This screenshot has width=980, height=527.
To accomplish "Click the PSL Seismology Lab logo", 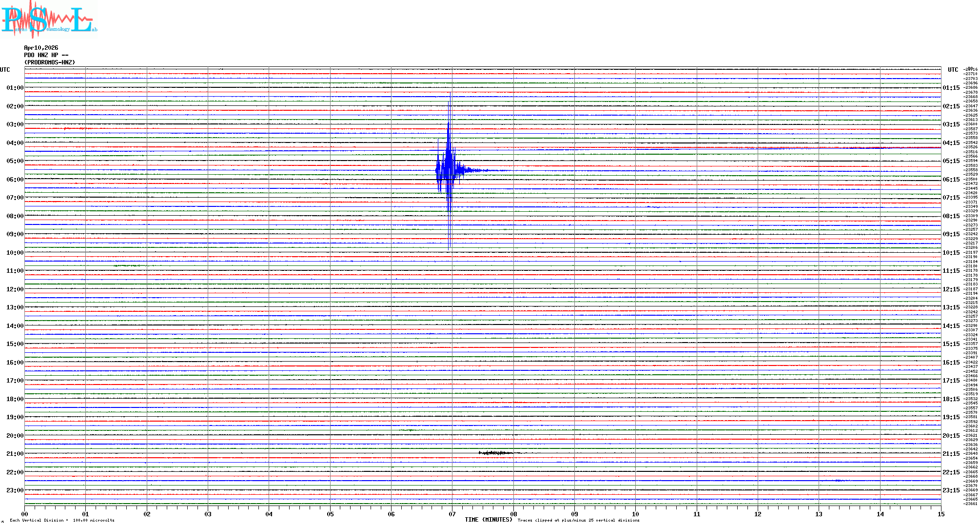I will (49, 20).
